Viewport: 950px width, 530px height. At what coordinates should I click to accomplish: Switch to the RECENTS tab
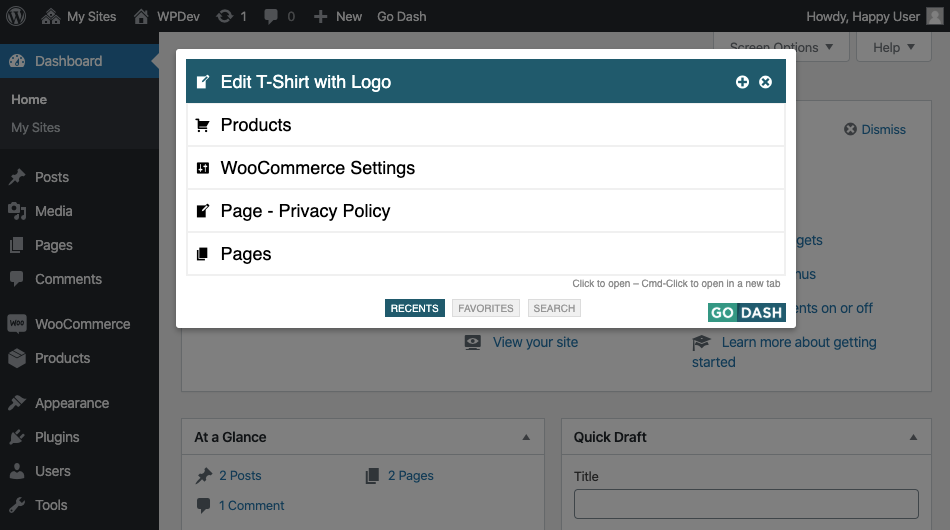tap(414, 308)
